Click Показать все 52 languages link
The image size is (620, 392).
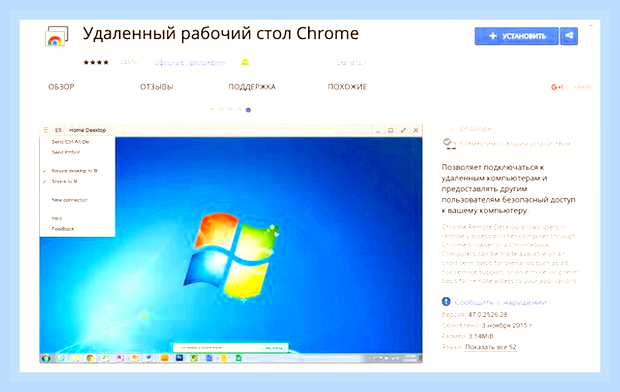pos(491,347)
